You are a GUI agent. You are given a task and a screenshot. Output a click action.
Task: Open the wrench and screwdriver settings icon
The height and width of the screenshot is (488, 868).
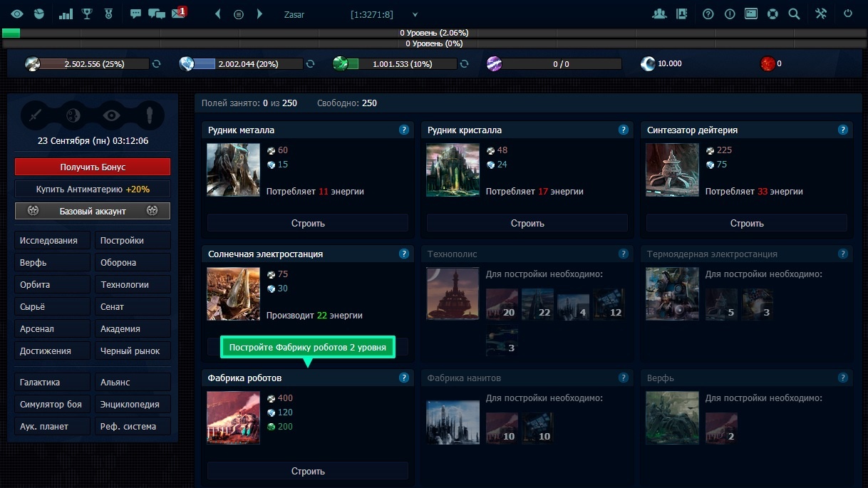(x=820, y=14)
